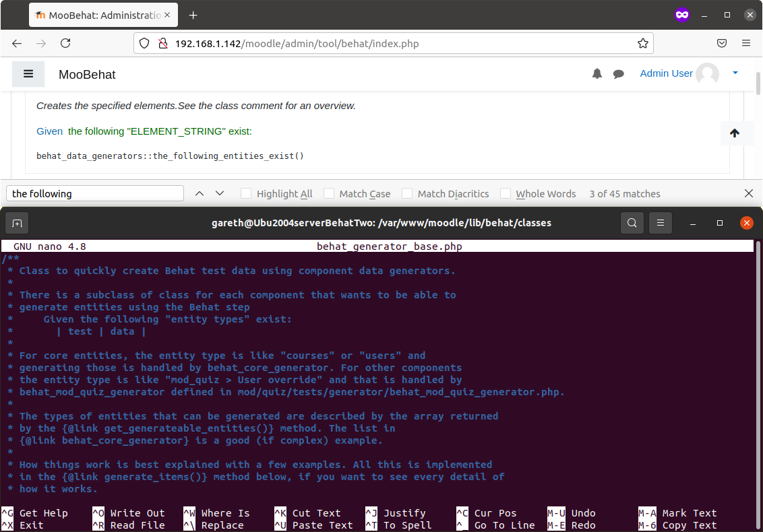Open the Moodle messages chat bubble

619,74
